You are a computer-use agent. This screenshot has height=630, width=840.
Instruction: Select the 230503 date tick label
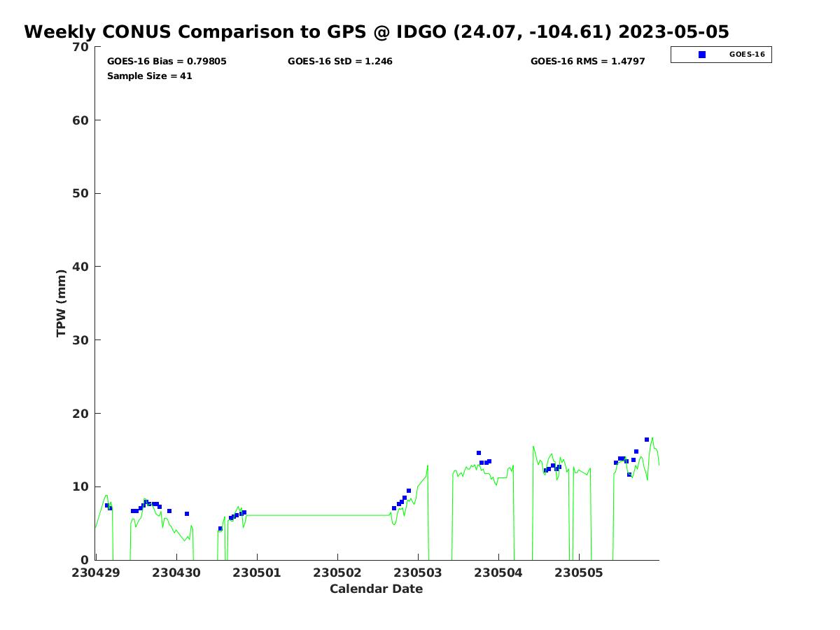point(418,573)
